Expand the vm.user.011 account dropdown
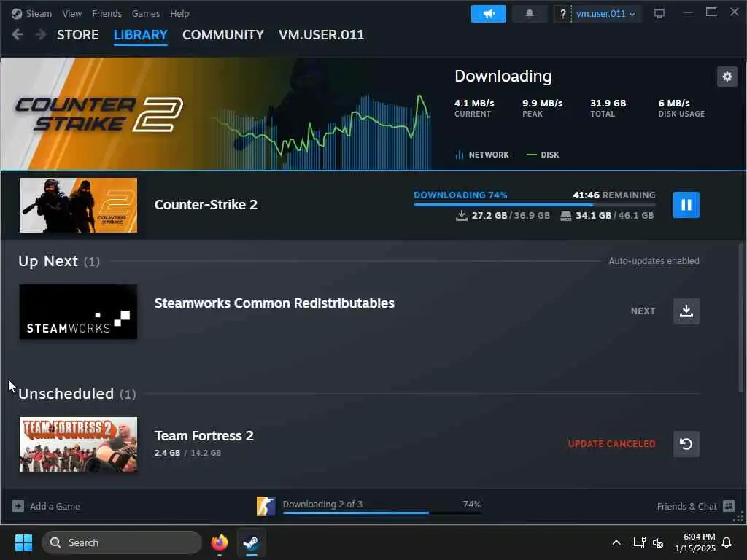Image resolution: width=747 pixels, height=560 pixels. [605, 14]
